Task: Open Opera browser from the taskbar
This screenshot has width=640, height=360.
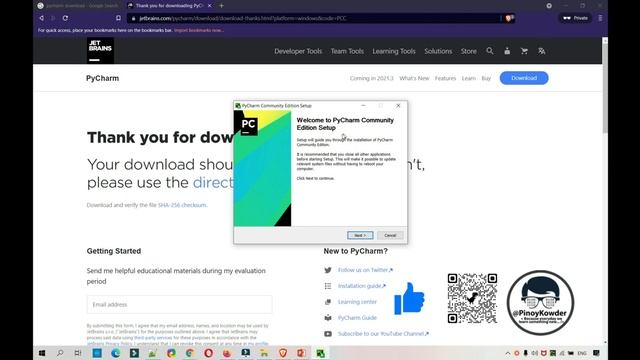Action: [209, 353]
